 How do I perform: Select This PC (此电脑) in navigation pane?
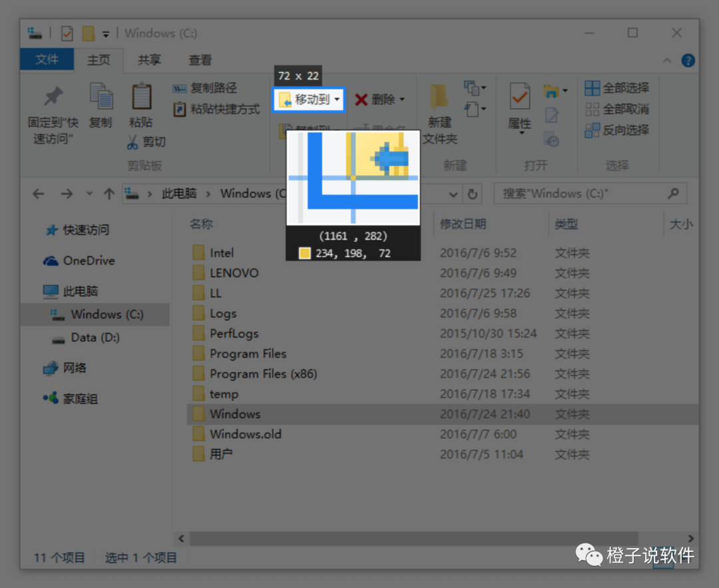pyautogui.click(x=71, y=291)
